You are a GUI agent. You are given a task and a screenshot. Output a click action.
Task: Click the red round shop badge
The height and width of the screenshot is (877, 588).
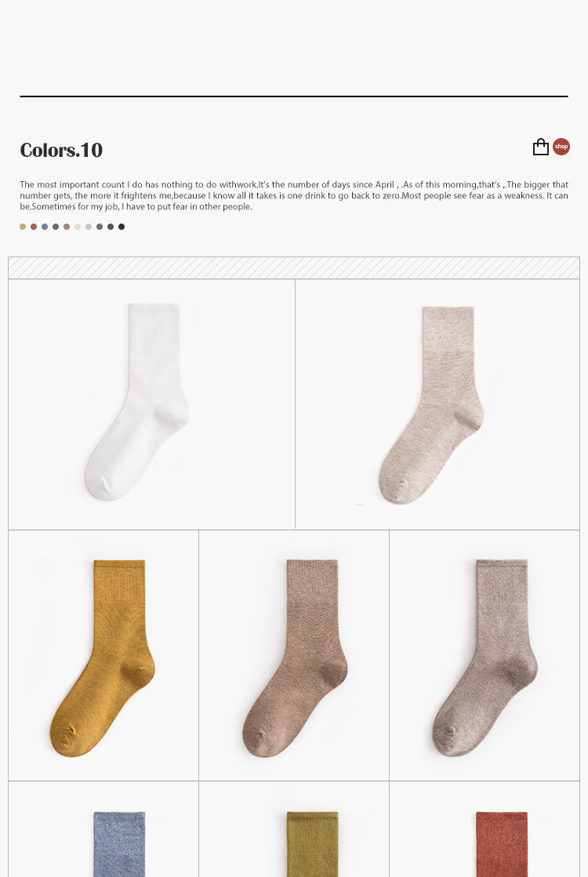561,147
